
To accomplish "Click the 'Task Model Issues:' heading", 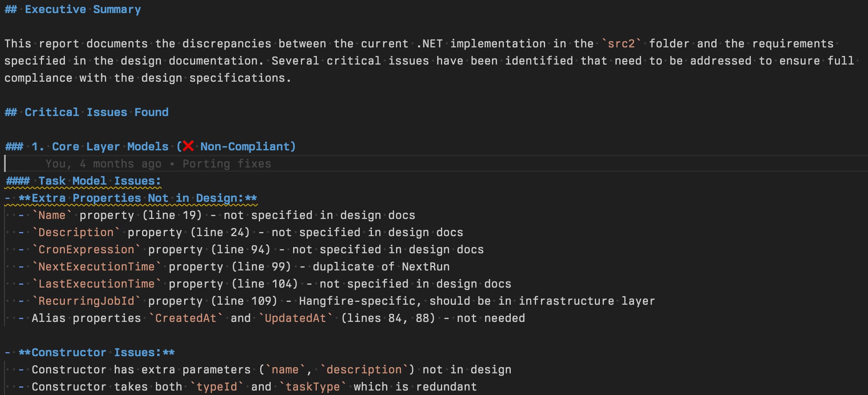I will [x=100, y=181].
